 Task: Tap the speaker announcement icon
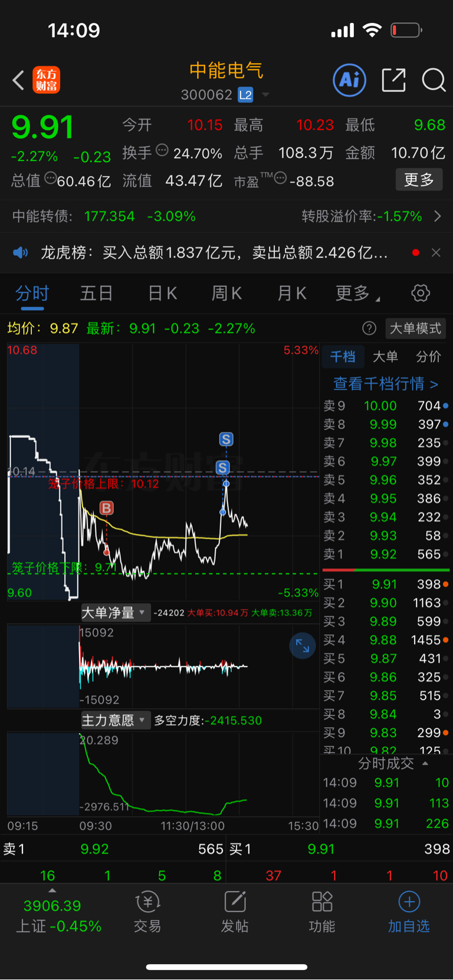click(21, 253)
